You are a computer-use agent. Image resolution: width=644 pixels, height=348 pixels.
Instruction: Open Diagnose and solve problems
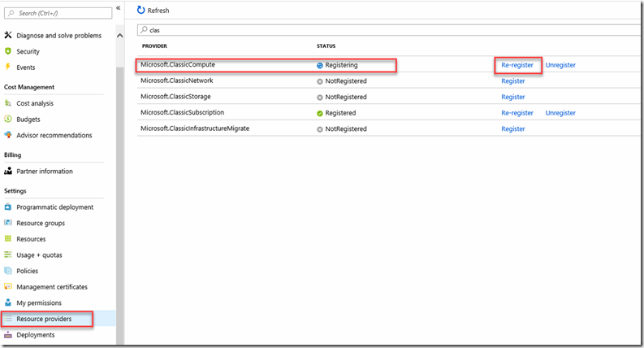[58, 36]
